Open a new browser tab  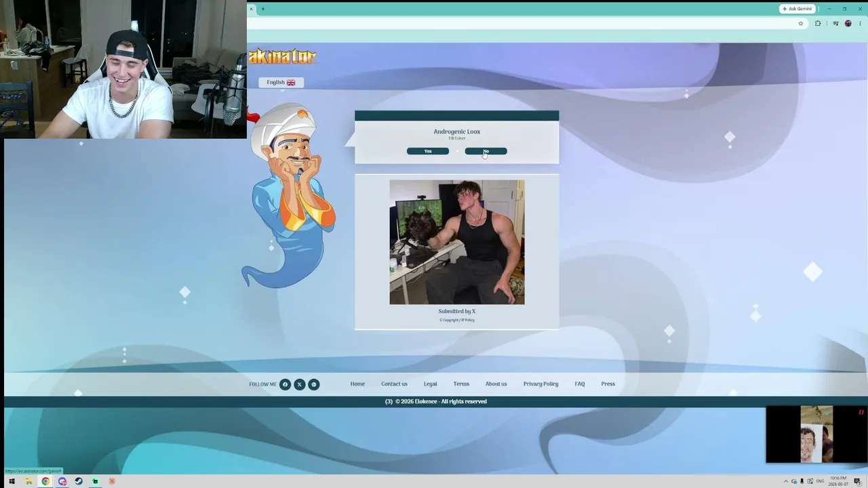263,9
